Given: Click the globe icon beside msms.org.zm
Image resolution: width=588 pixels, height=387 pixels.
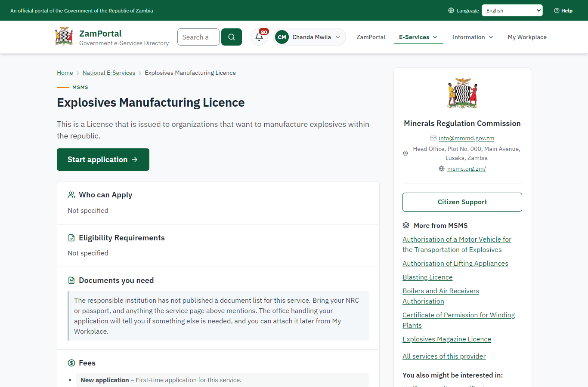Looking at the screenshot, I should point(442,169).
